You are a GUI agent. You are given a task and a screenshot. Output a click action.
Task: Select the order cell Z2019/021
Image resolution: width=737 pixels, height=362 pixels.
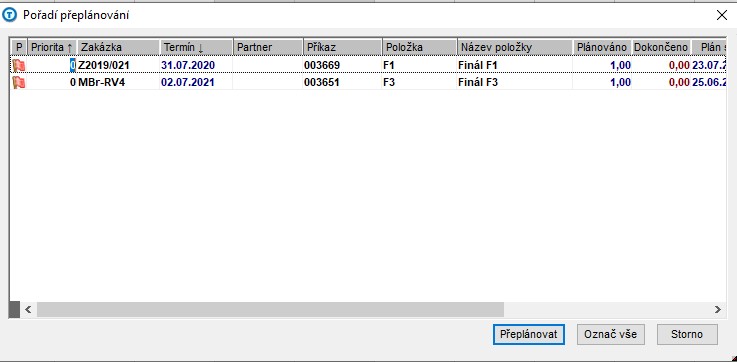pos(103,65)
